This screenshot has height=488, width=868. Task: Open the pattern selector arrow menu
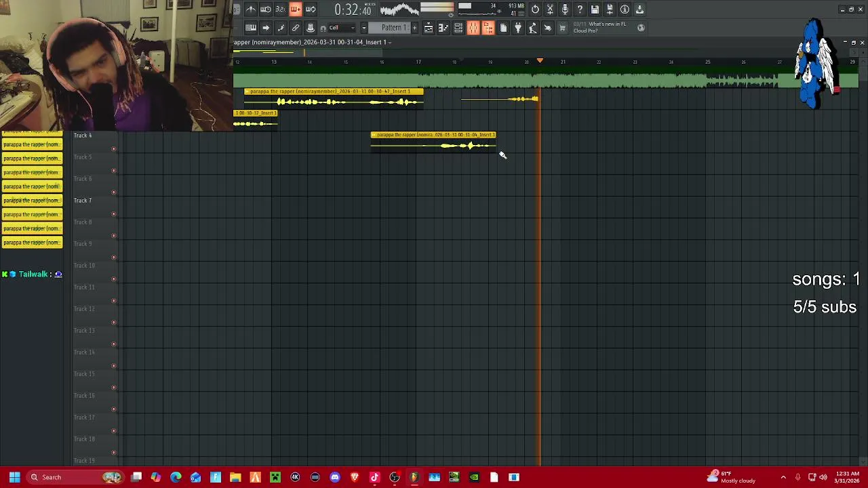tap(364, 28)
